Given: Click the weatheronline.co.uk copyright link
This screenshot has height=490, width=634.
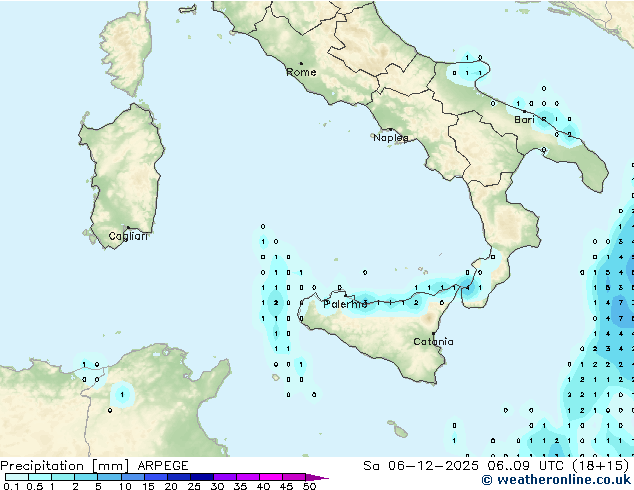Looking at the screenshot, I should [556, 480].
